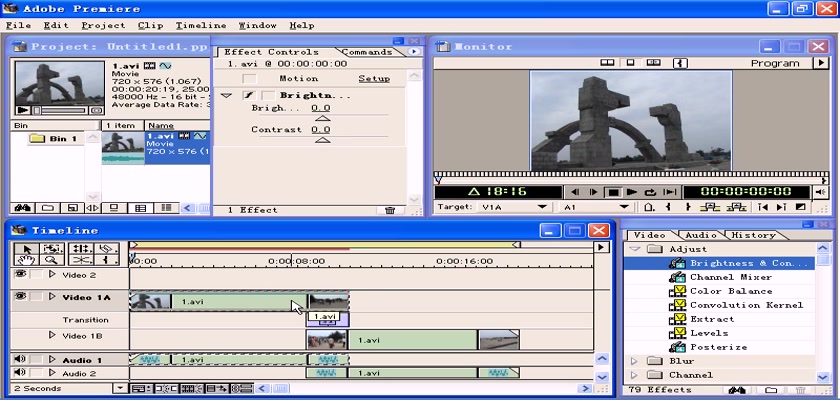Select the Range Select tool in Timeline
The image size is (840, 400).
(53, 248)
